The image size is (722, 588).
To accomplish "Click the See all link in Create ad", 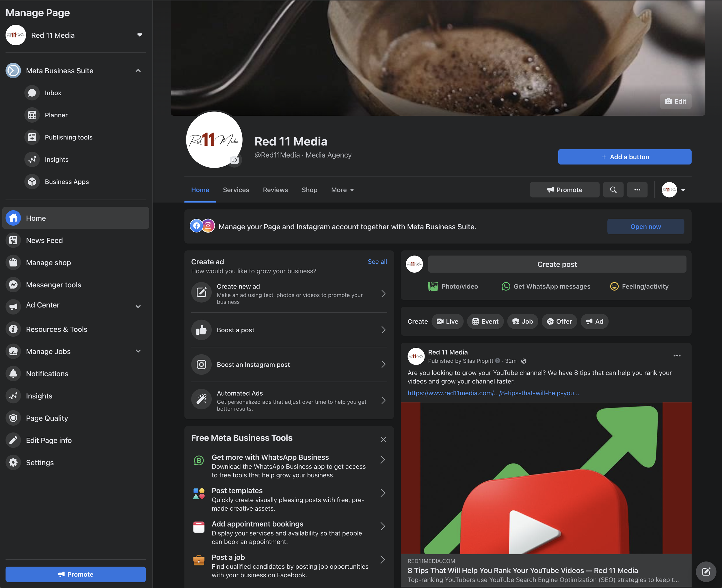I will pyautogui.click(x=377, y=261).
